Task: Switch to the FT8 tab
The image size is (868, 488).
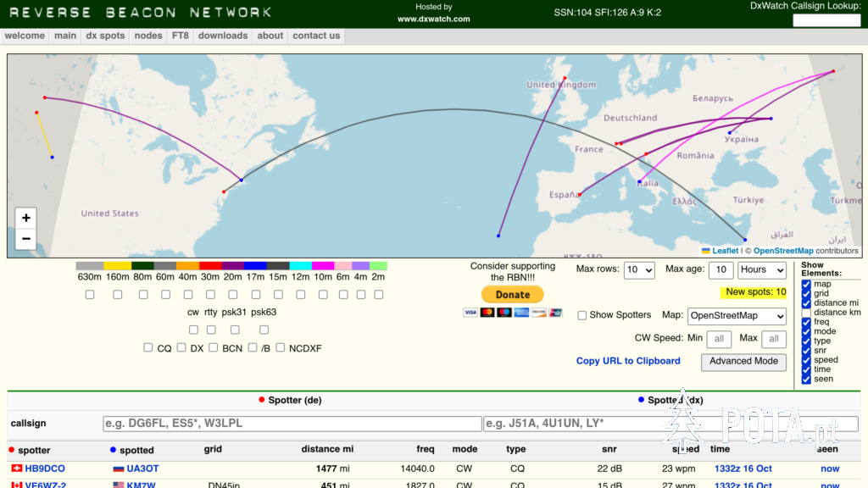Action: click(181, 36)
